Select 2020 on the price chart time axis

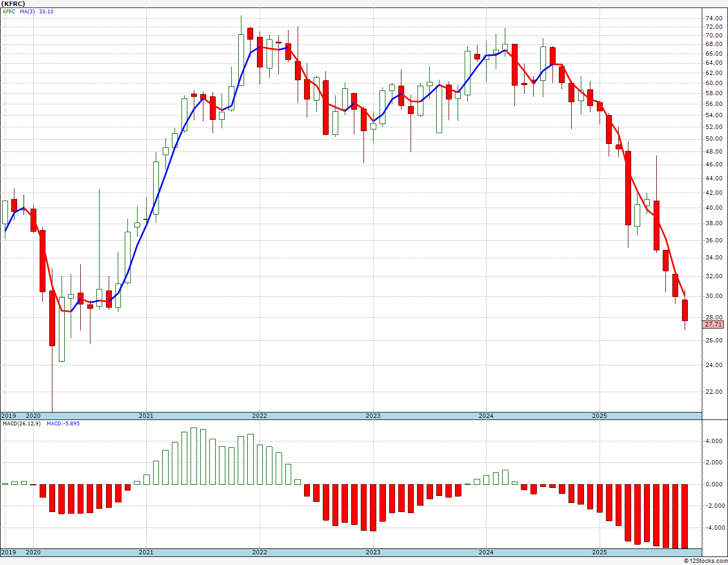click(x=33, y=416)
